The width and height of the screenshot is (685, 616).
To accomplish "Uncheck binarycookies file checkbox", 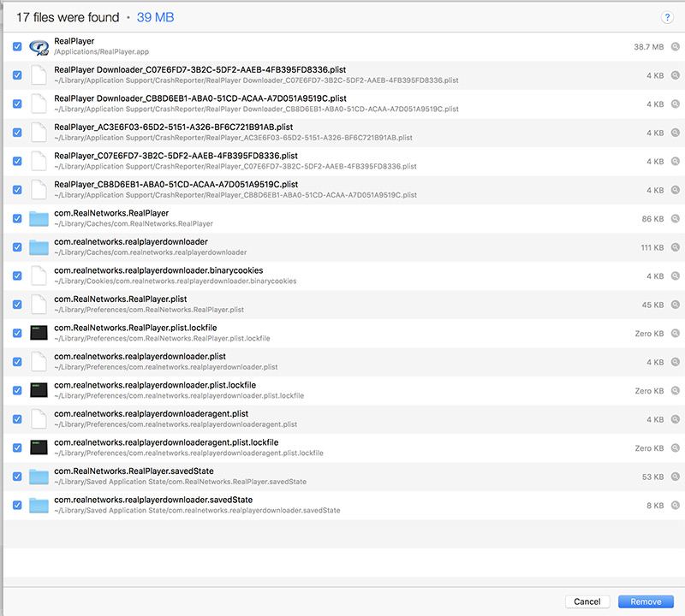I will (17, 275).
